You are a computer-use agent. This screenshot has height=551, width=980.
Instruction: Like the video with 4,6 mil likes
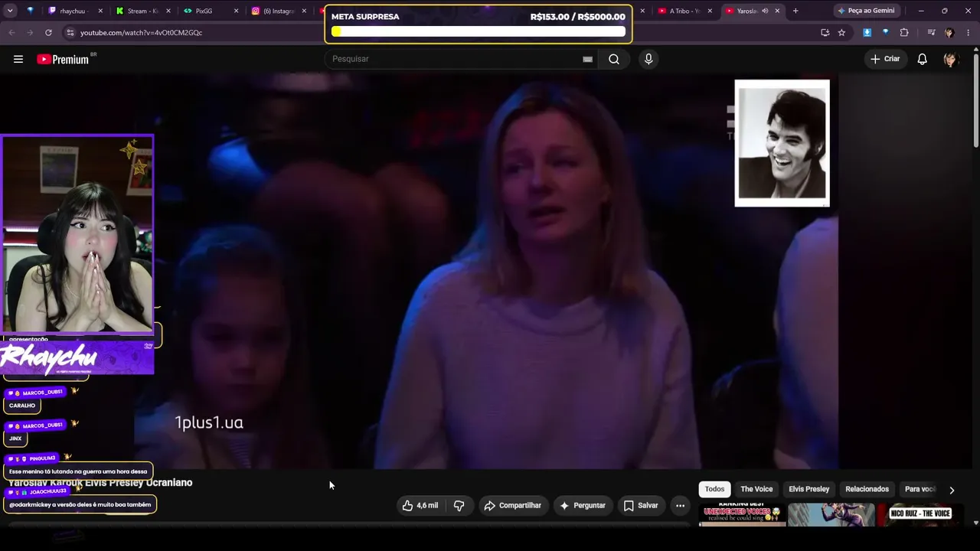420,505
